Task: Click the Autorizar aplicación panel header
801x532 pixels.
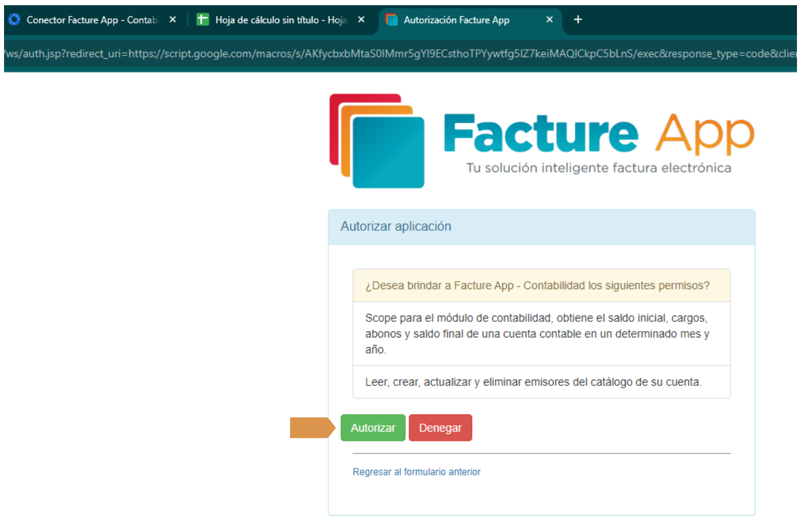Action: coord(541,227)
